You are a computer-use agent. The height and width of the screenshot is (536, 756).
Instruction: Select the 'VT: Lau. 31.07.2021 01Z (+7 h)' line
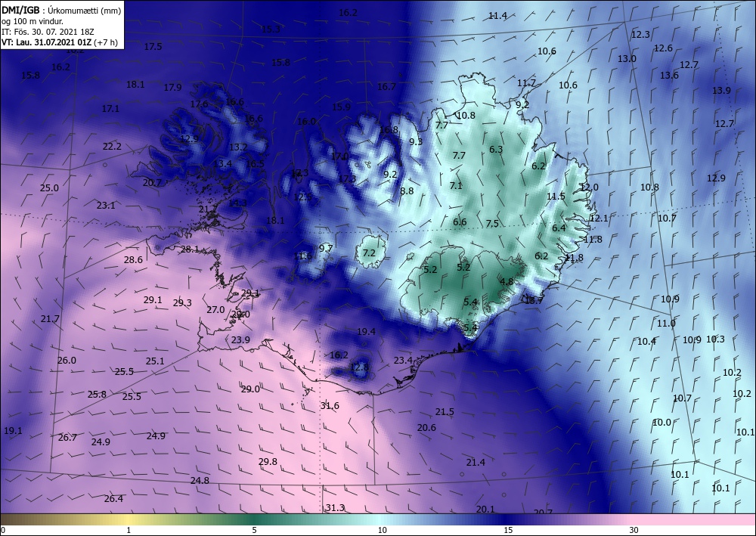pyautogui.click(x=60, y=42)
